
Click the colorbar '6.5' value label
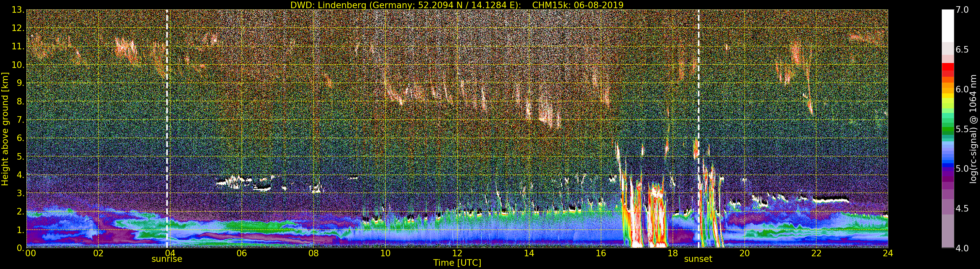[x=962, y=50]
